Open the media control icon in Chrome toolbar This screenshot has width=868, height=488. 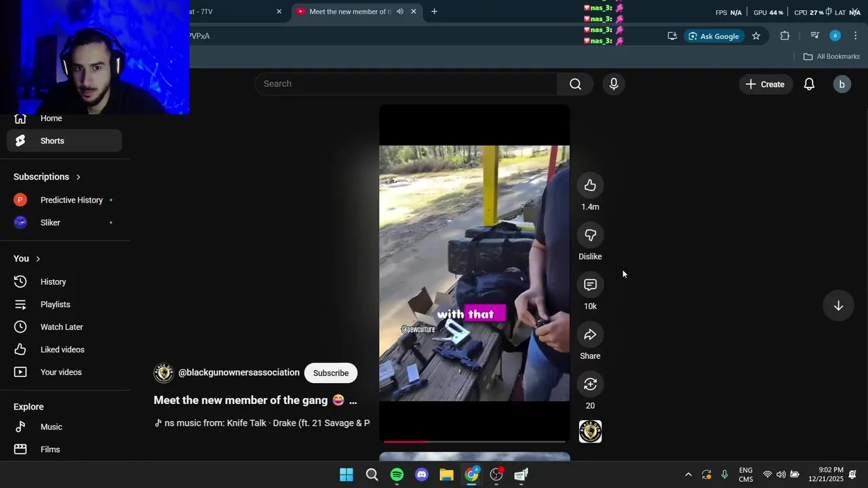pos(815,36)
